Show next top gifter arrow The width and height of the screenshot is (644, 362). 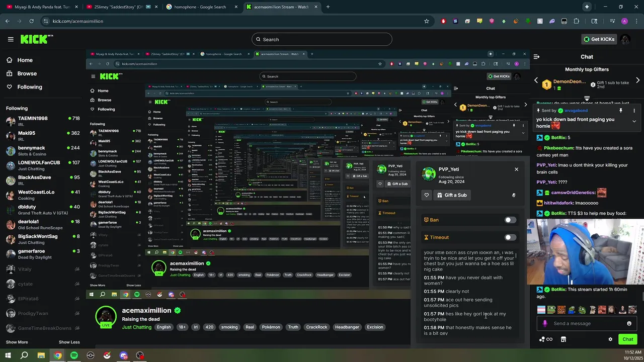click(x=637, y=80)
